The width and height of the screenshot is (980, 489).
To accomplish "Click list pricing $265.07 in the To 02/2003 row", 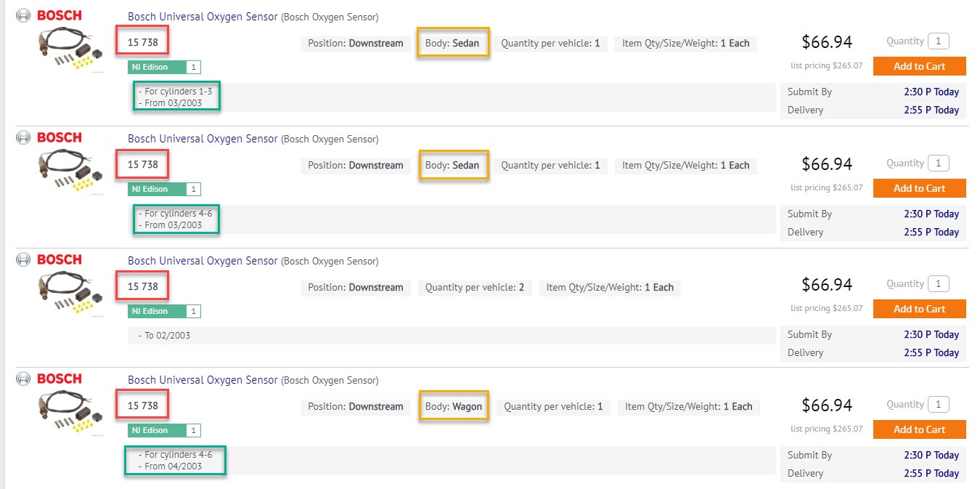I will 827,308.
